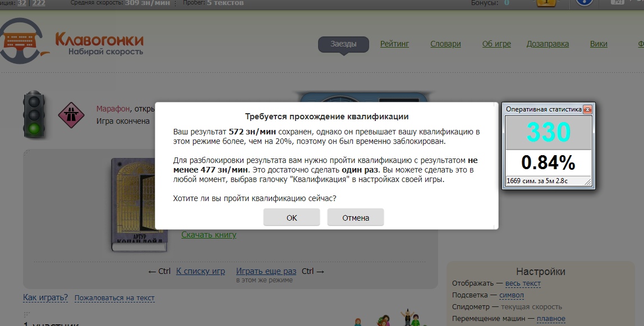Screen dimensions: 644x326
Task: Click the traffic light icon
Action: pos(34,115)
